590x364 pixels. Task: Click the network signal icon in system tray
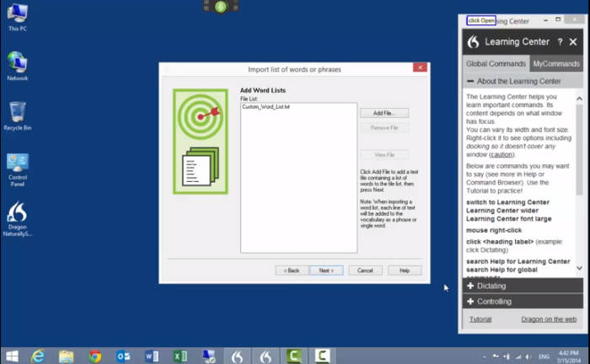(518, 356)
